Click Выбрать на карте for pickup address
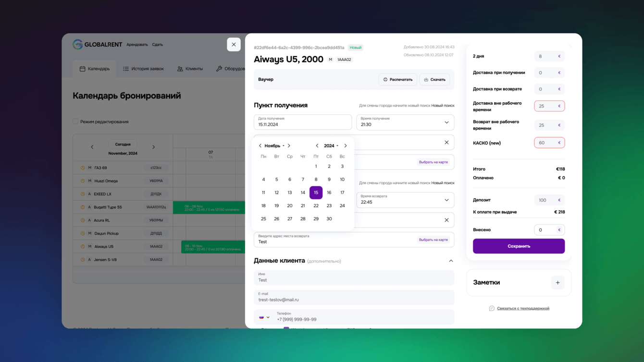 point(433,162)
